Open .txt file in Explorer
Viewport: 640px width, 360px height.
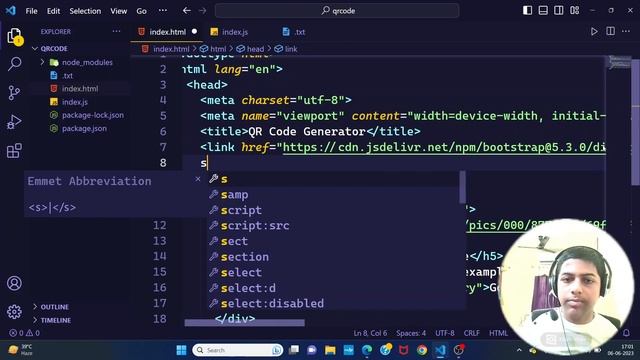tap(67, 76)
